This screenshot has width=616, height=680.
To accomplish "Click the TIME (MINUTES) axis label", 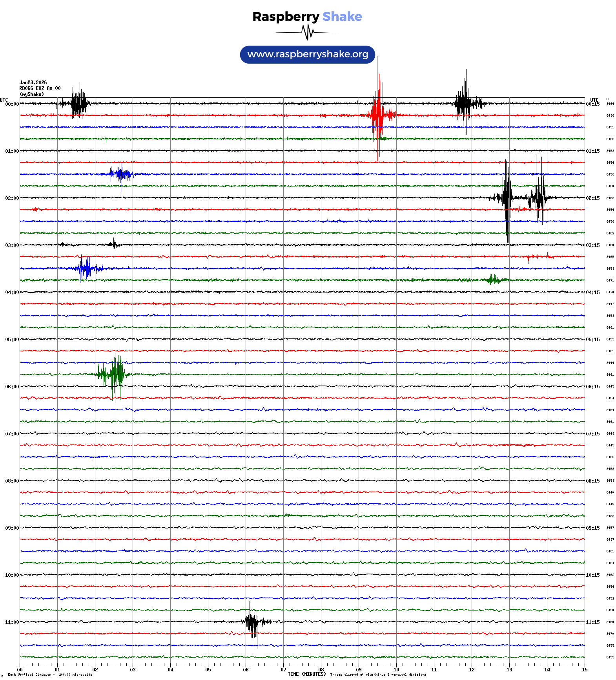I will [x=306, y=674].
